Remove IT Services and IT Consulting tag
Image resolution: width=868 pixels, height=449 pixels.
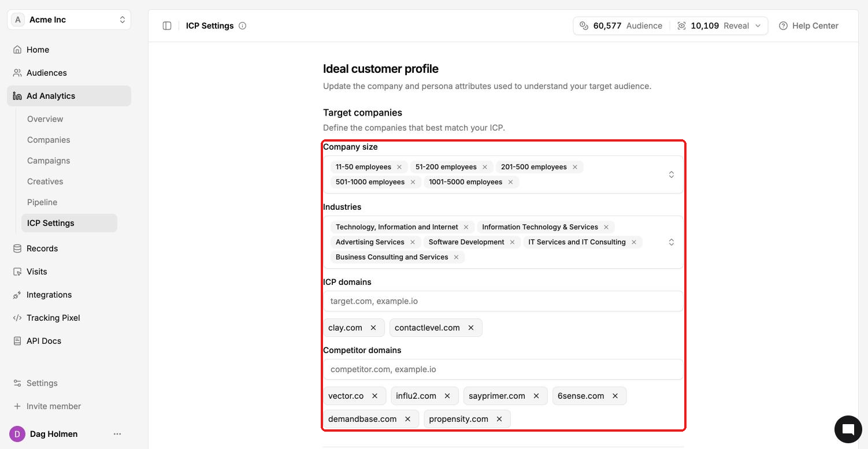coord(634,242)
